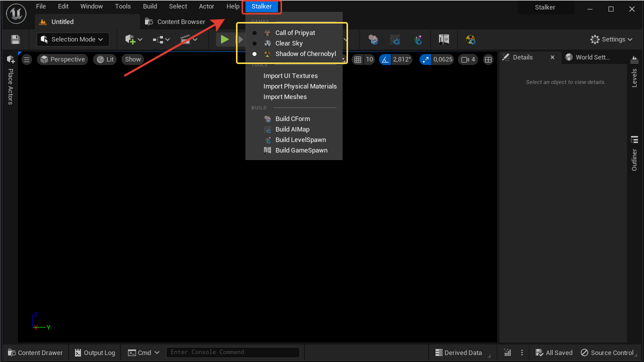Choose Import Physical Materials from the menu

pyautogui.click(x=294, y=86)
